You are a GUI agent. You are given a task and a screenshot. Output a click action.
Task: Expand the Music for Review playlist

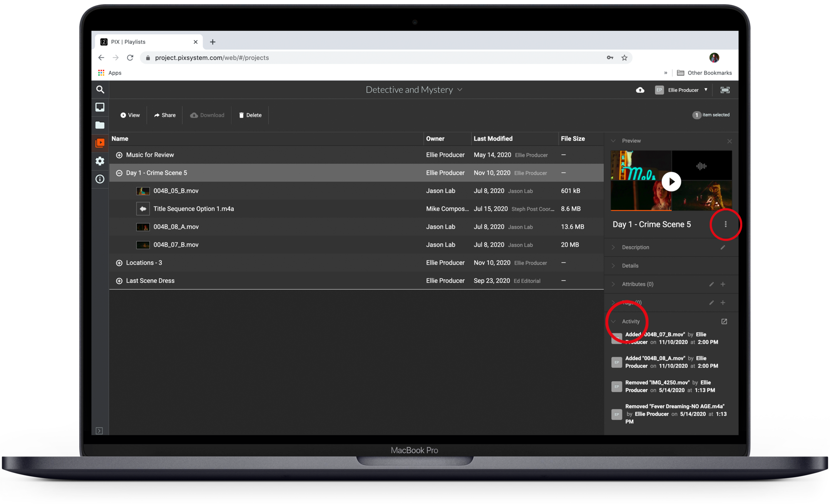click(x=119, y=155)
